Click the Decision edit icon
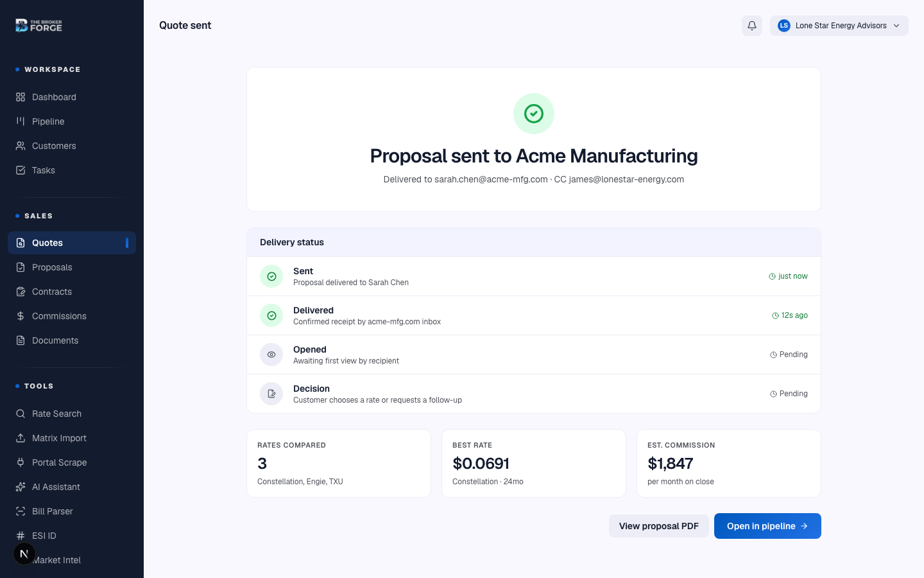Image resolution: width=924 pixels, height=578 pixels. (x=271, y=394)
